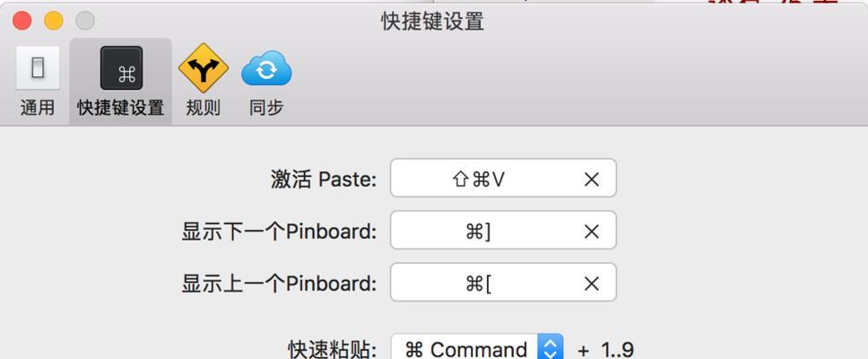Screen dimensions: 868x359
Task: Open the 快速粘贴 Command modifier dropdown
Action: pos(477,348)
